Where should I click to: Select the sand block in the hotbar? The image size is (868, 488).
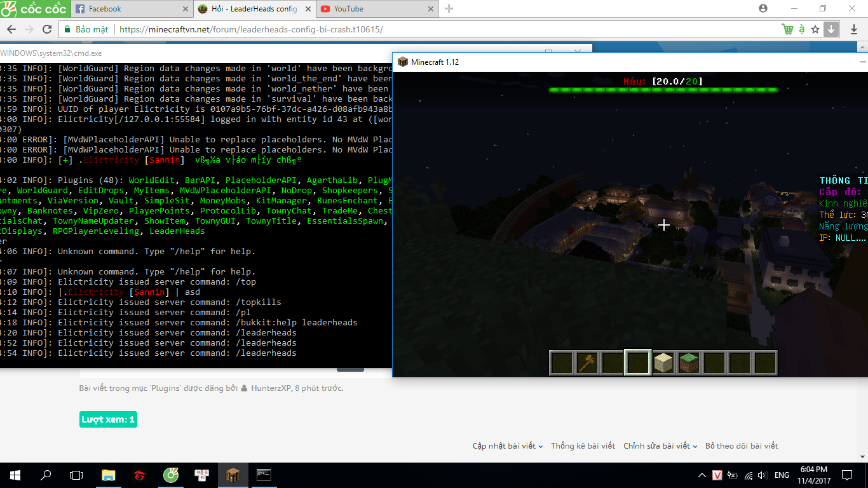click(663, 363)
